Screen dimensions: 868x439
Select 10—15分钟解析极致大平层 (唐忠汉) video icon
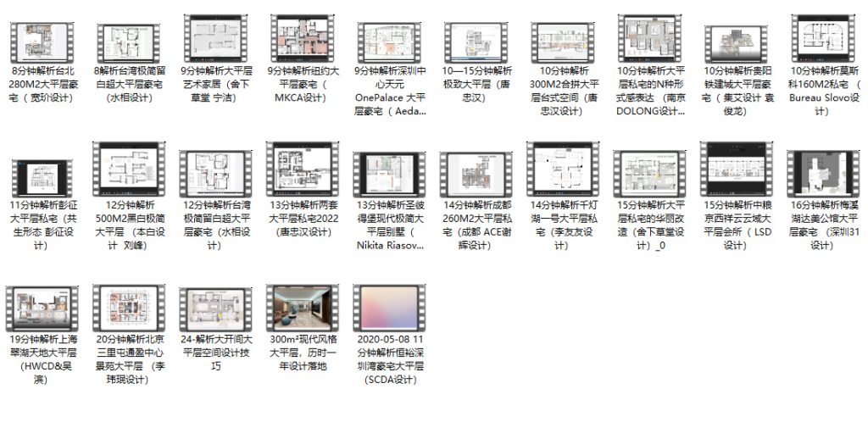475,40
